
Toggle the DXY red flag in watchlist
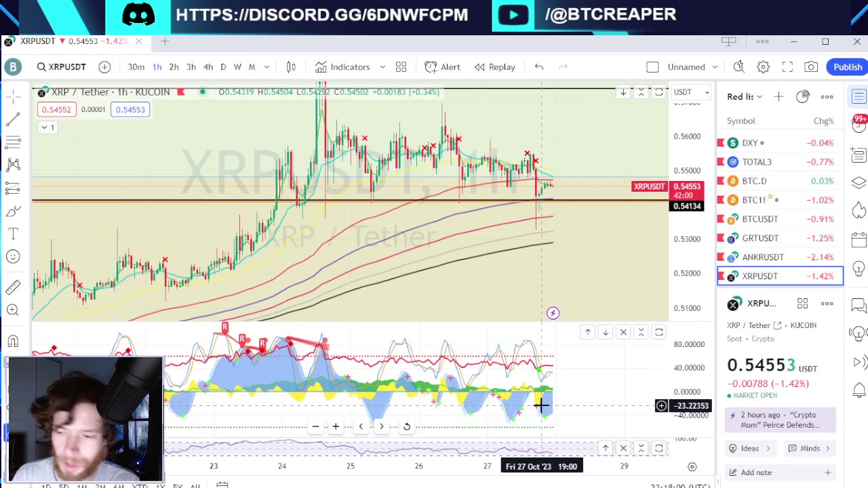pos(721,143)
